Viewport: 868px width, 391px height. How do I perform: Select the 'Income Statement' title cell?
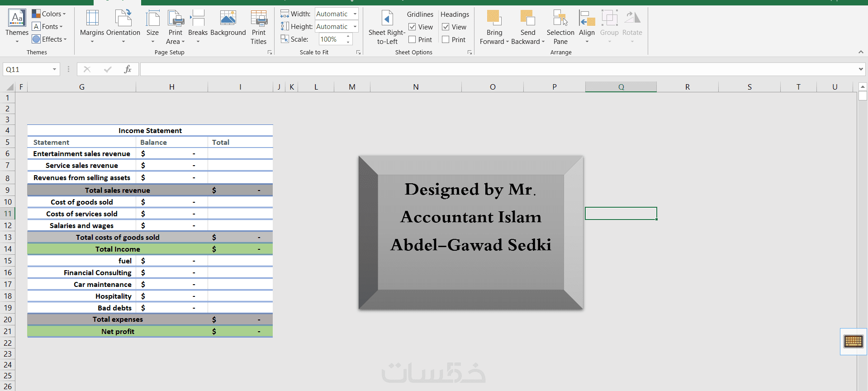point(150,130)
